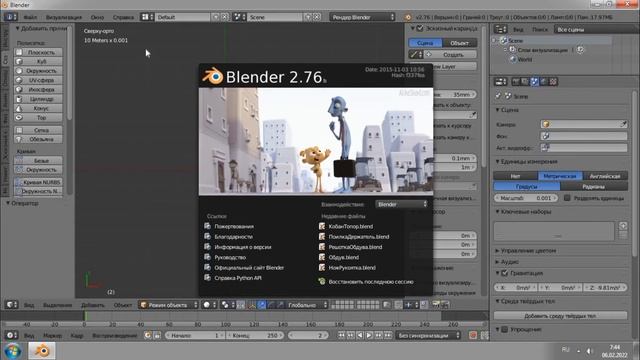Switch Grease Pencil source to Scene (Сцена)

coord(425,43)
